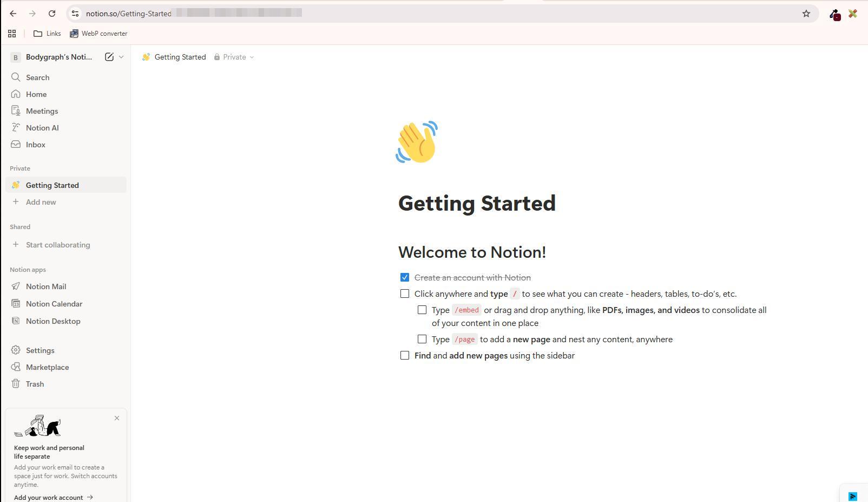Check 'Find and add new pages' checkbox
Image resolution: width=868 pixels, height=502 pixels.
405,355
